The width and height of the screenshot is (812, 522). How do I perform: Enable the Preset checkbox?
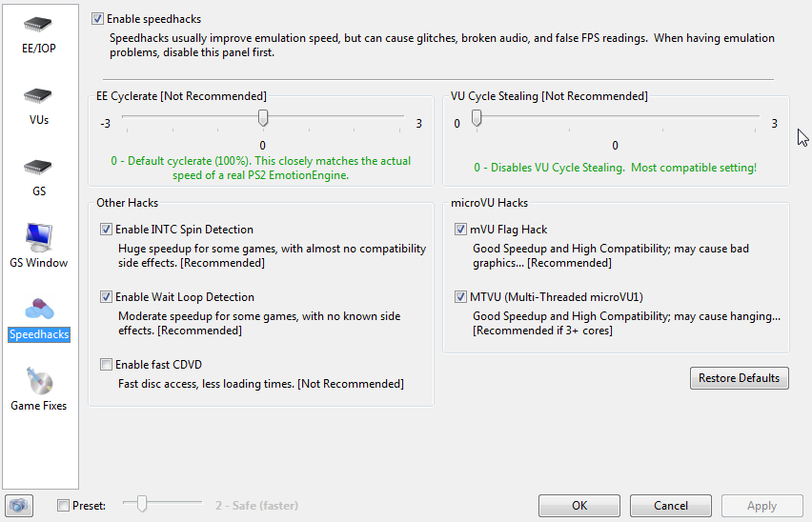(x=63, y=506)
